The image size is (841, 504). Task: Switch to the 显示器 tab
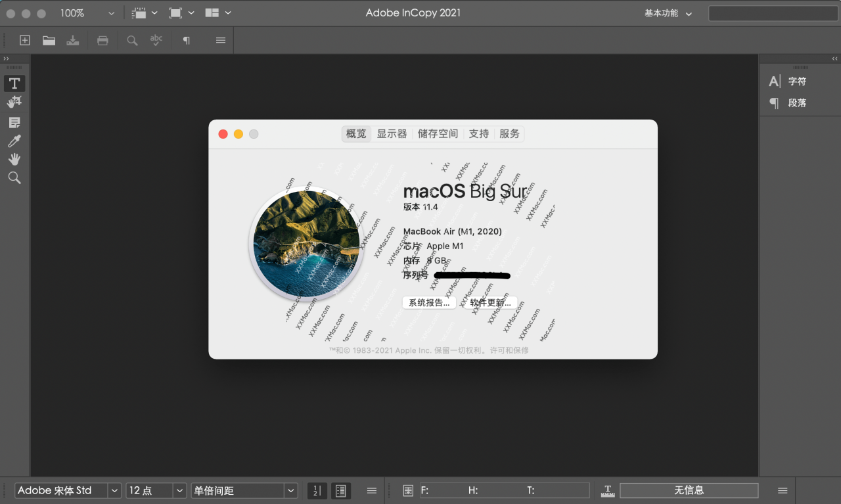click(392, 133)
